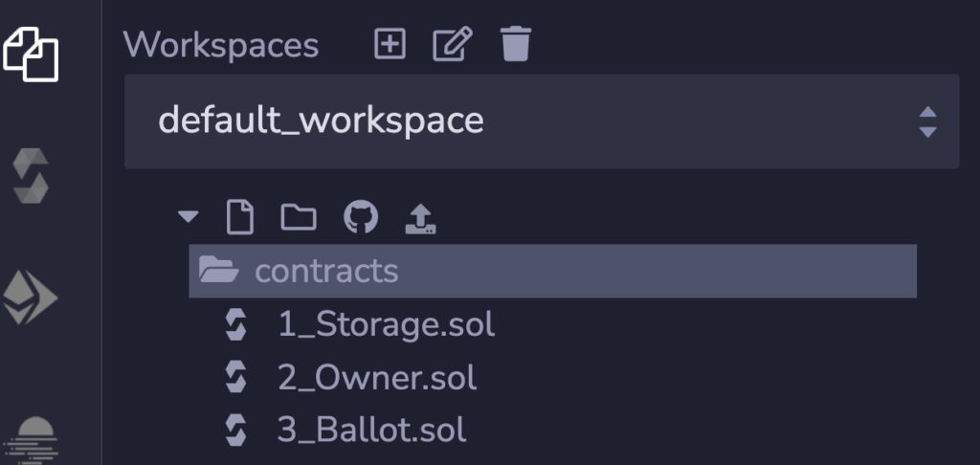Upload a local file to workspace
The height and width of the screenshot is (465, 980).
(x=421, y=218)
